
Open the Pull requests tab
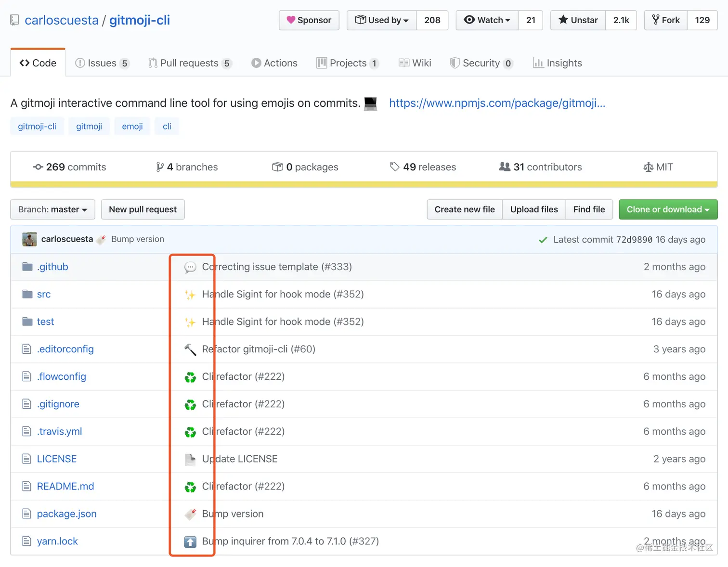190,63
